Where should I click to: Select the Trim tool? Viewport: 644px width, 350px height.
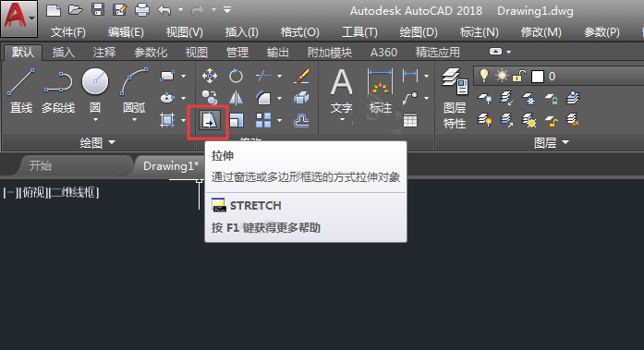[263, 76]
